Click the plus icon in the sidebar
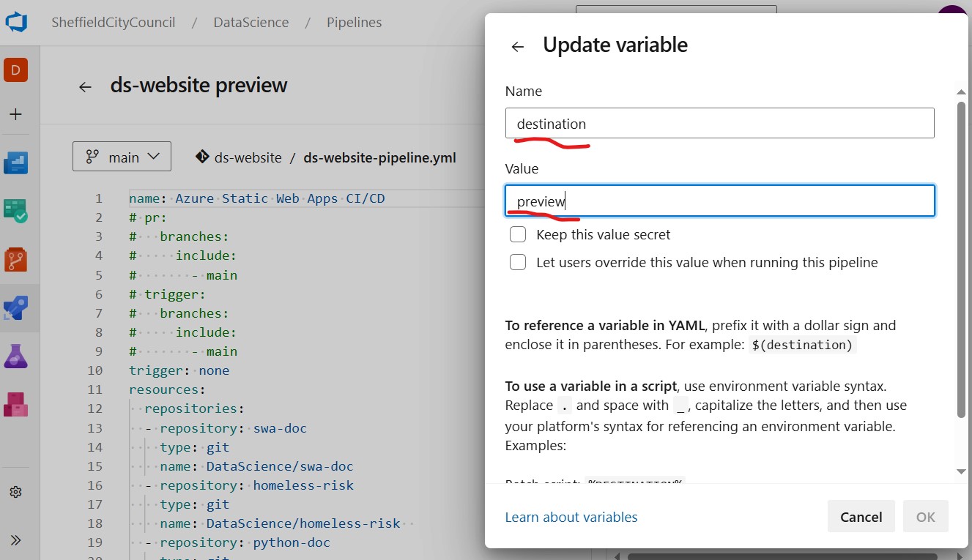Screen dimensions: 972x560 pos(15,114)
